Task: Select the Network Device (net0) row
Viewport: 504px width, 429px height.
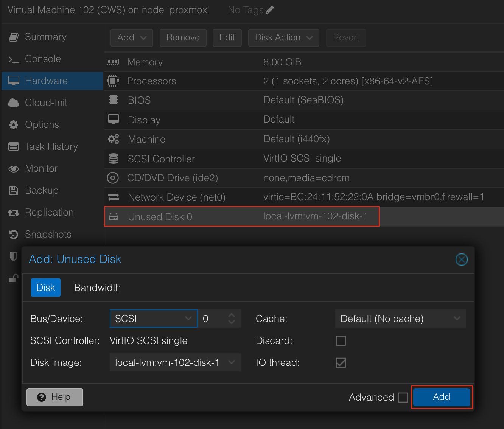Action: click(x=304, y=197)
